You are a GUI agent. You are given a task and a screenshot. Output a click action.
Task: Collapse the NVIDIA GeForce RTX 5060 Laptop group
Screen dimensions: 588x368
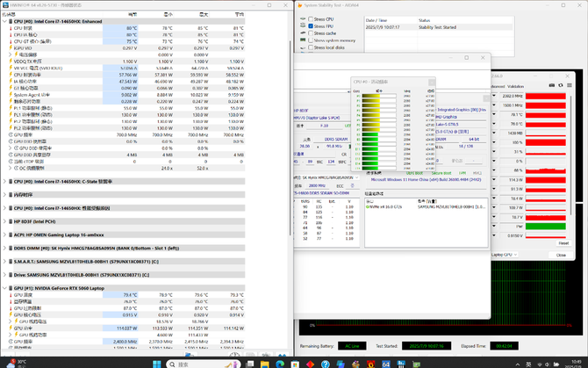coord(3,288)
